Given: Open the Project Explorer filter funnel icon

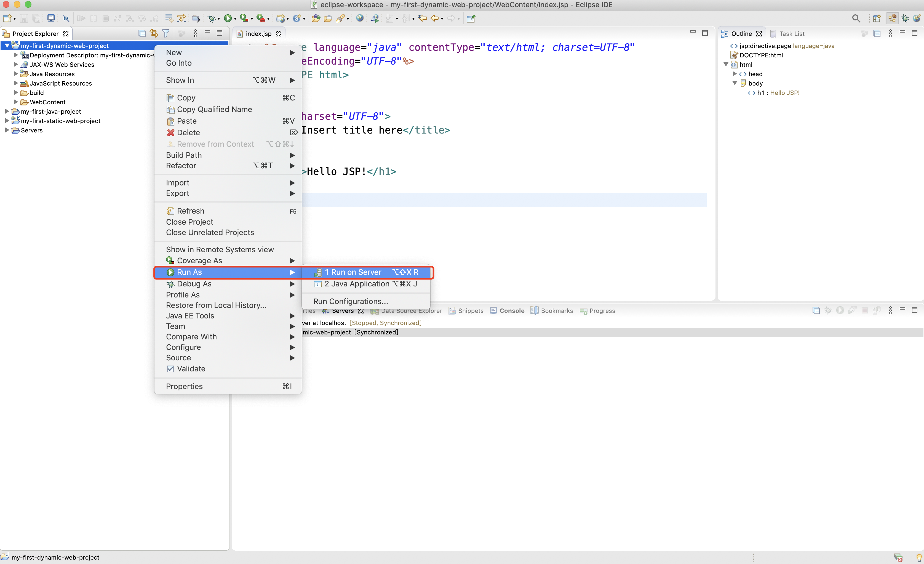Looking at the screenshot, I should coord(166,33).
